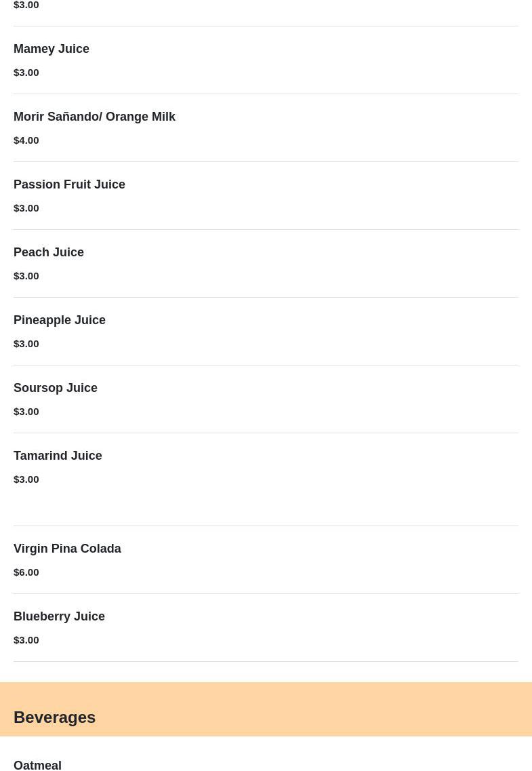Viewport: 532px width, 771px height.
Task: Click the $3.00 price under Blueberry Juice
Action: click(26, 639)
